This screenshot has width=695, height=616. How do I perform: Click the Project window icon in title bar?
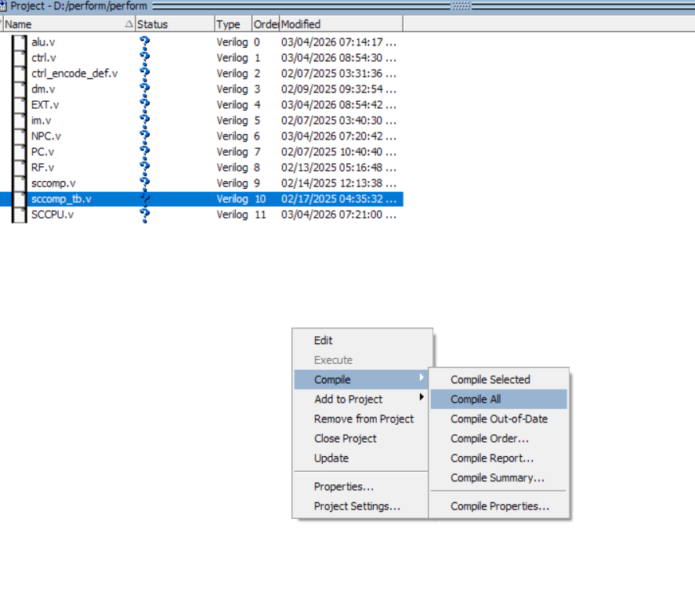click(4, 6)
